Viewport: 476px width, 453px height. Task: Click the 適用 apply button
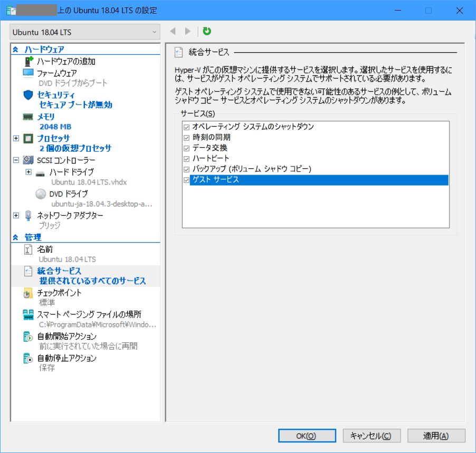point(436,436)
